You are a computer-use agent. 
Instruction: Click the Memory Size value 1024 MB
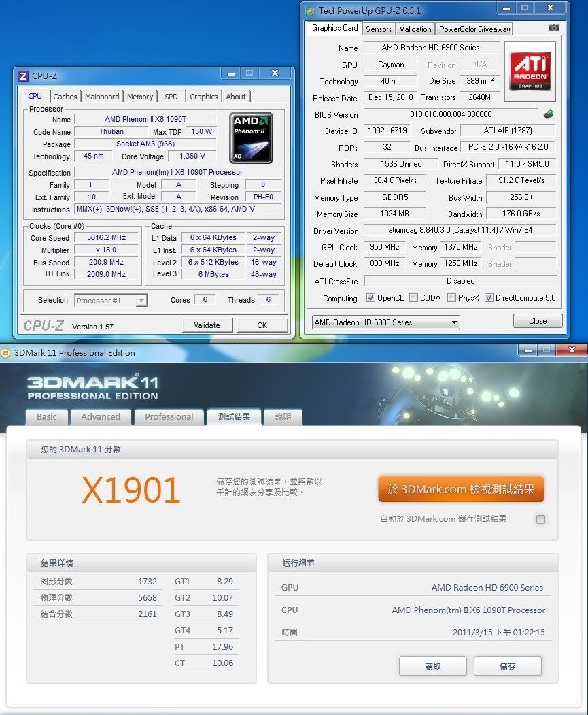pyautogui.click(x=394, y=214)
